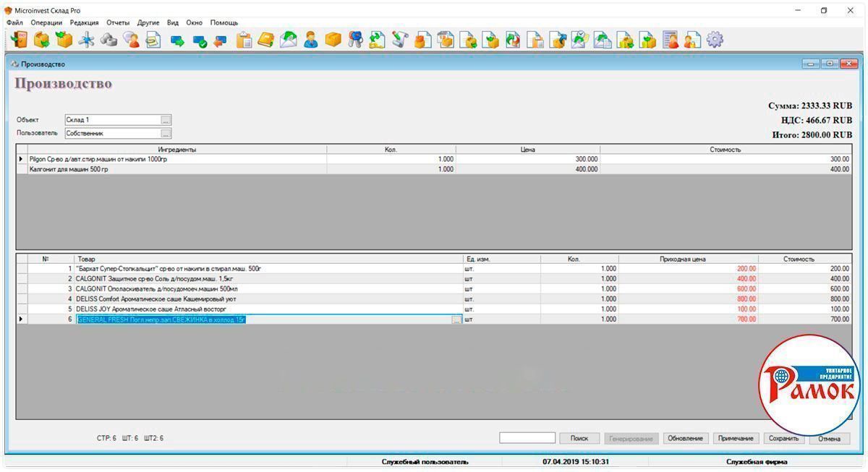Click the blue-suited user toolbar icon
The height and width of the screenshot is (472, 868).
[310, 40]
